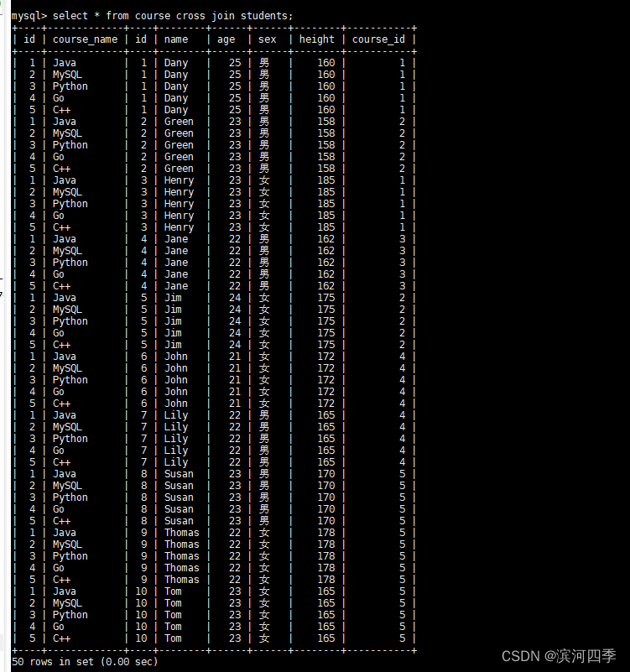Image resolution: width=630 pixels, height=672 pixels.
Task: Click height '170' in Susan's MySQL row
Action: coord(326,486)
